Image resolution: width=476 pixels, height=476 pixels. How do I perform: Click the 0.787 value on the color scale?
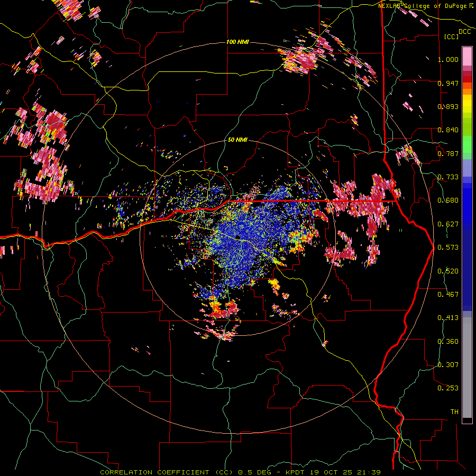[x=448, y=153]
